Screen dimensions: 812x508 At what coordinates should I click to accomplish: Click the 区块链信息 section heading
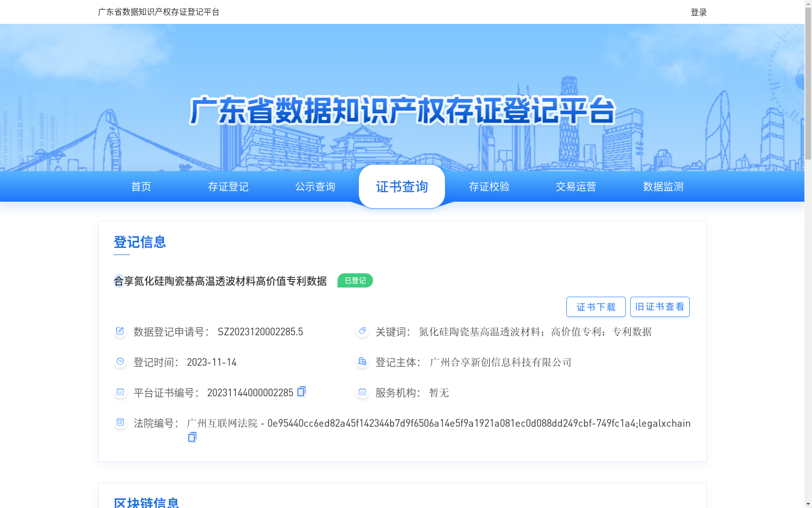(x=146, y=503)
